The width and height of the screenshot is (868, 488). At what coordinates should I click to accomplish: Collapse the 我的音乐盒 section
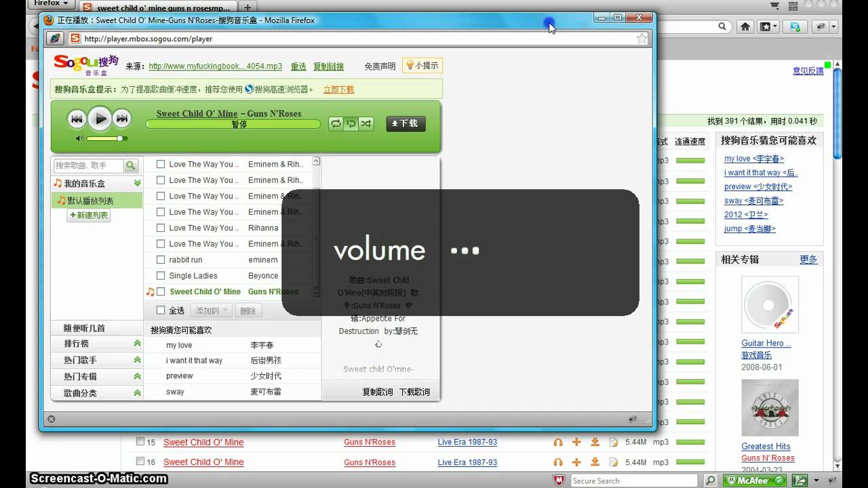click(x=137, y=183)
